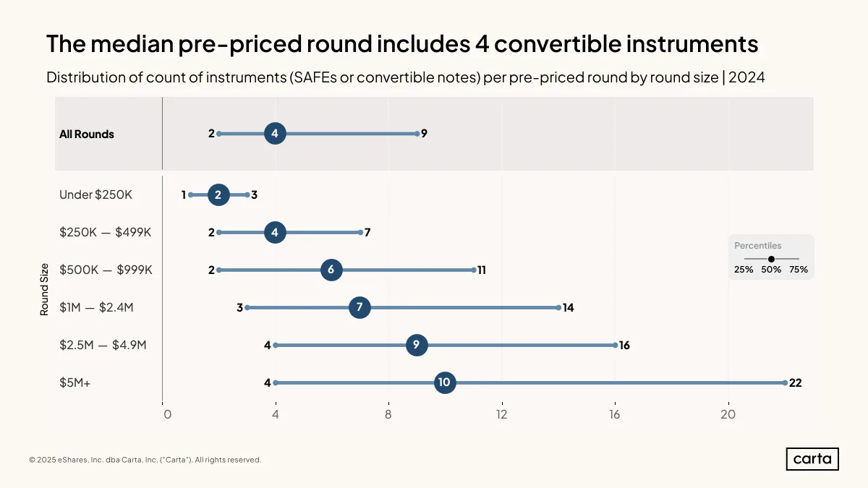Select the $2.5M — $4.9M label
The height and width of the screenshot is (488, 868).
103,345
